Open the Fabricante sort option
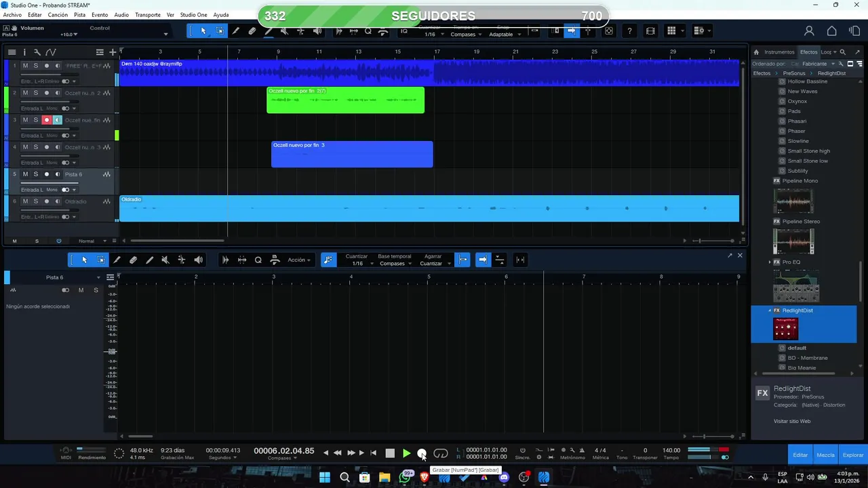 coord(814,64)
